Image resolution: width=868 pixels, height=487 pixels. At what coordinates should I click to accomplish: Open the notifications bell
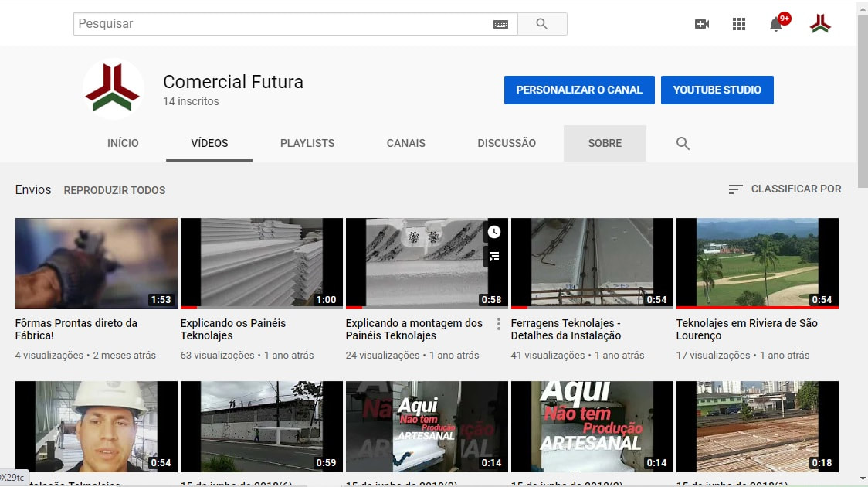776,24
